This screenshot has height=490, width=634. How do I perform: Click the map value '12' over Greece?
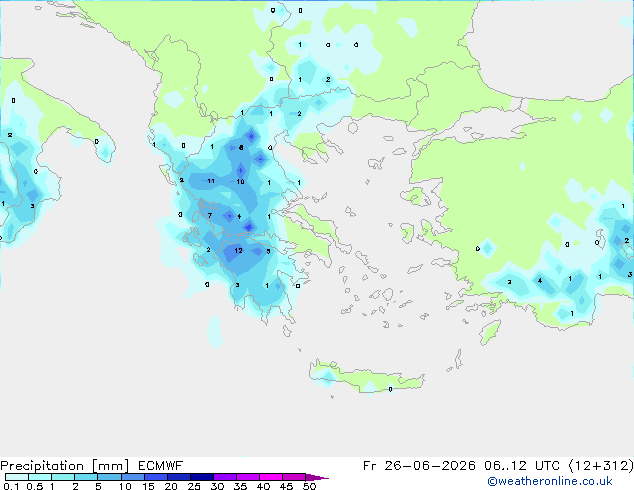tap(239, 251)
